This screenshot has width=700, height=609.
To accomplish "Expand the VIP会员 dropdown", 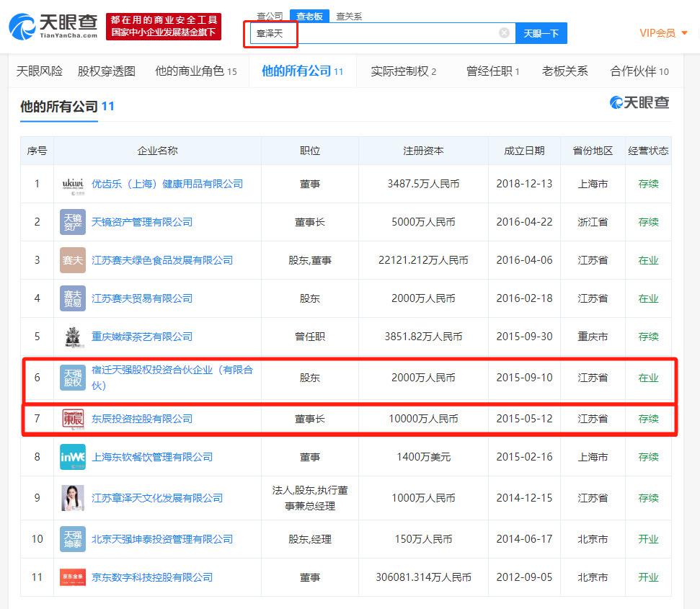I will [663, 33].
